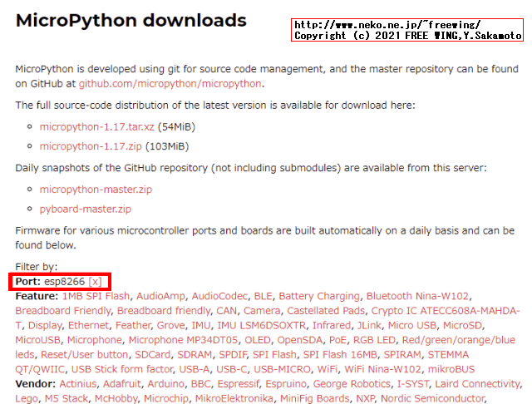Filter by MicroSD feature
This screenshot has width=532, height=404.
[462, 325]
